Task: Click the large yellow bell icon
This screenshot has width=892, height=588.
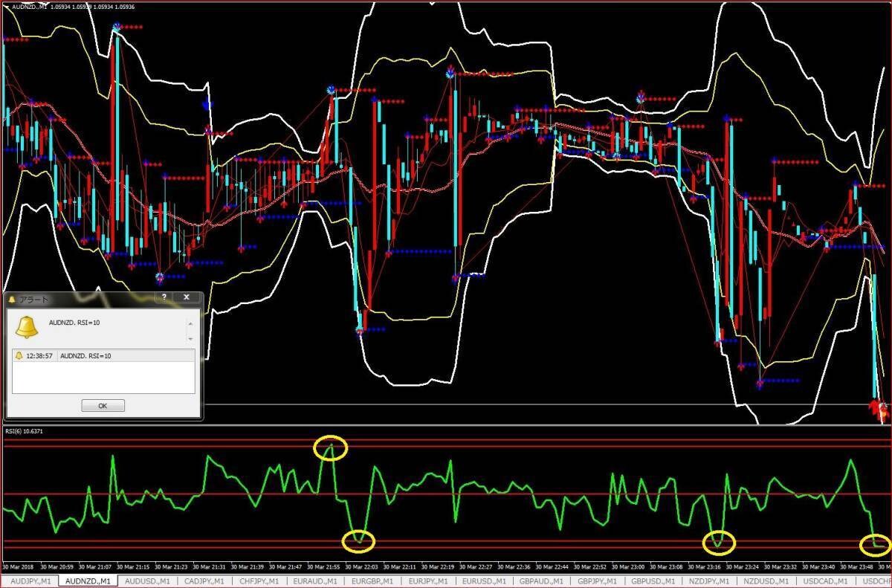Action: (x=26, y=326)
